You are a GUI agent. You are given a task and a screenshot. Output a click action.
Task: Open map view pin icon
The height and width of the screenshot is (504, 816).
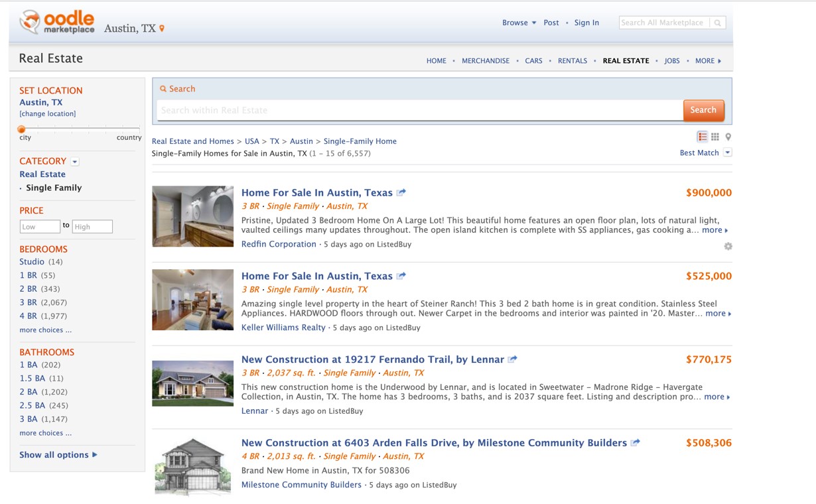pyautogui.click(x=728, y=137)
